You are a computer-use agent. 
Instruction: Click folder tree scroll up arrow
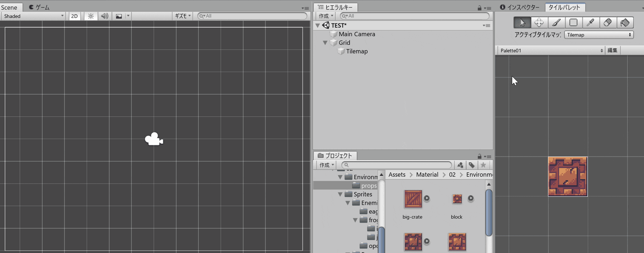[x=381, y=175]
